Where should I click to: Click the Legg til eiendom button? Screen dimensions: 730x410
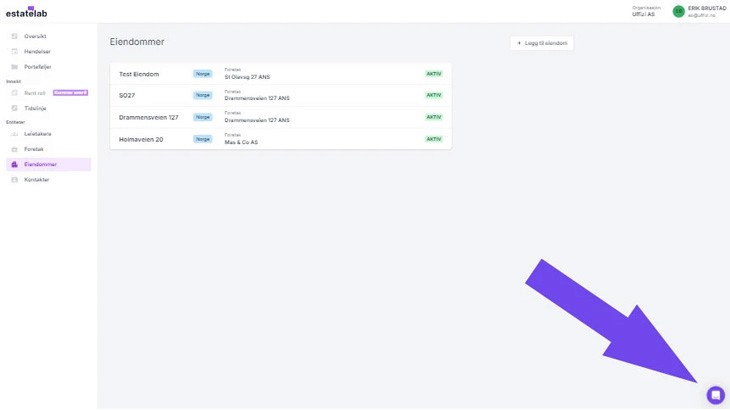click(x=542, y=43)
